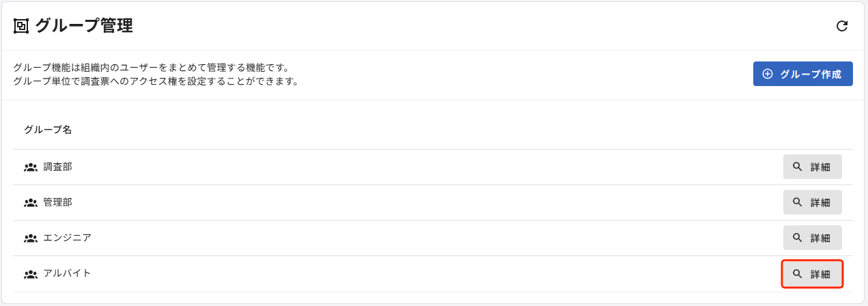Click the people icon beside 調査部
Image resolution: width=868 pixels, height=306 pixels.
(x=30, y=167)
